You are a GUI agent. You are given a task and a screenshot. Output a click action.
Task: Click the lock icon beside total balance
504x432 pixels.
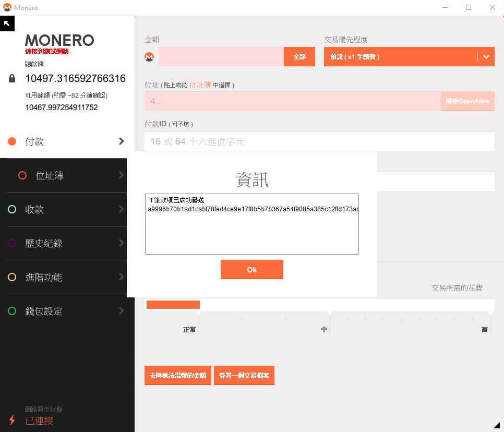coord(12,78)
